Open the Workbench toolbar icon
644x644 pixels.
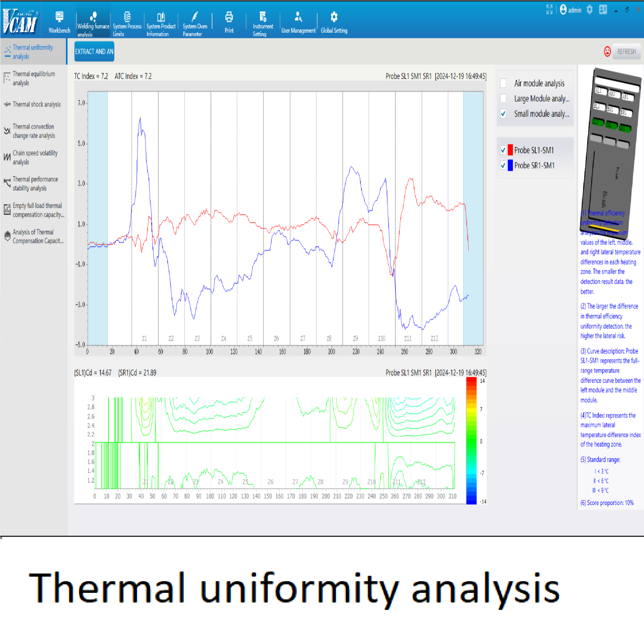click(x=59, y=17)
